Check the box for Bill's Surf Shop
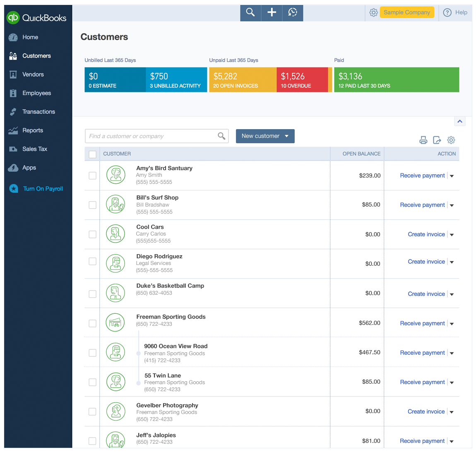476x452 pixels. [x=93, y=205]
